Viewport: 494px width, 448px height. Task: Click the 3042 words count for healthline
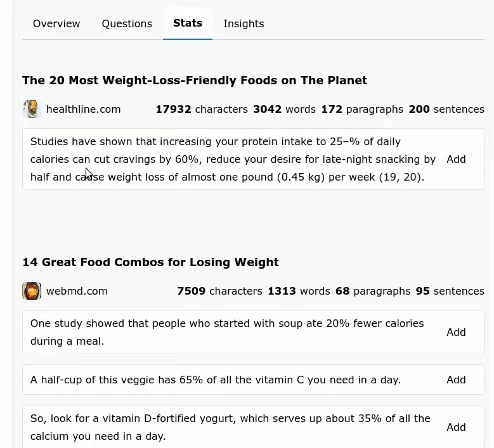(284, 109)
